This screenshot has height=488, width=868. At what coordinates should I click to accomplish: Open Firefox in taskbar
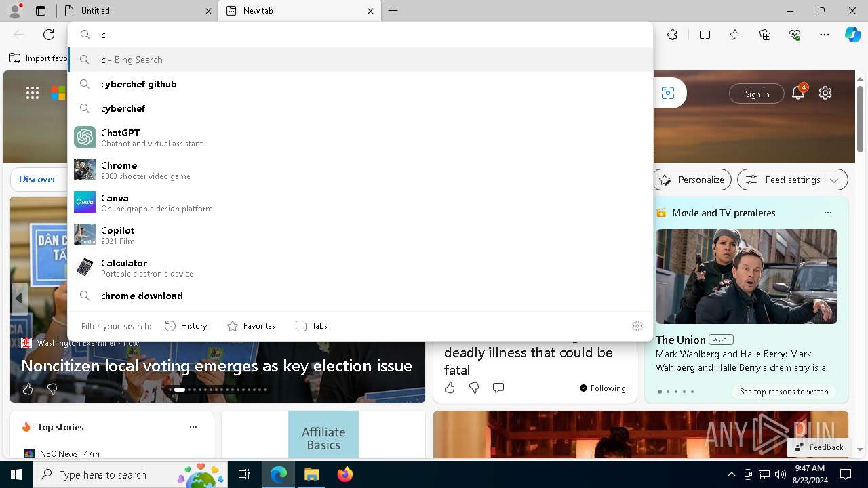[x=345, y=474]
